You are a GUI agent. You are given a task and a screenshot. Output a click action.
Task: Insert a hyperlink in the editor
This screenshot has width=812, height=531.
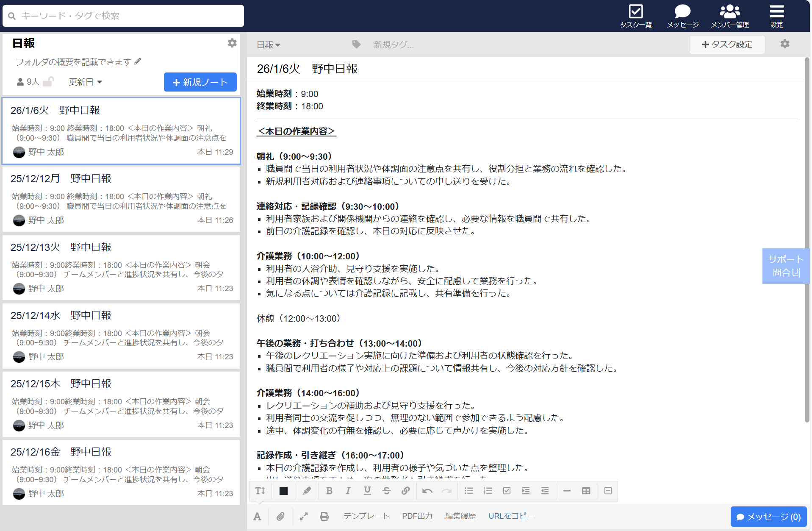[406, 491]
